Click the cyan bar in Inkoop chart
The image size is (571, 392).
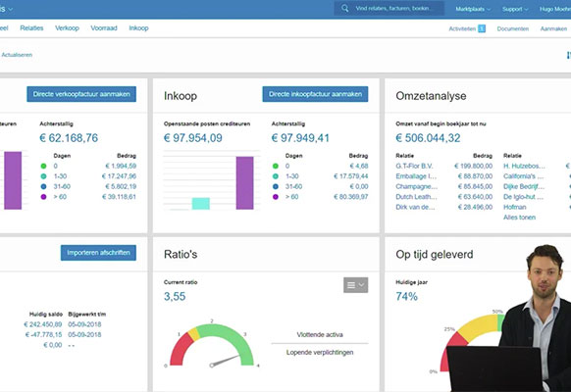201,204
